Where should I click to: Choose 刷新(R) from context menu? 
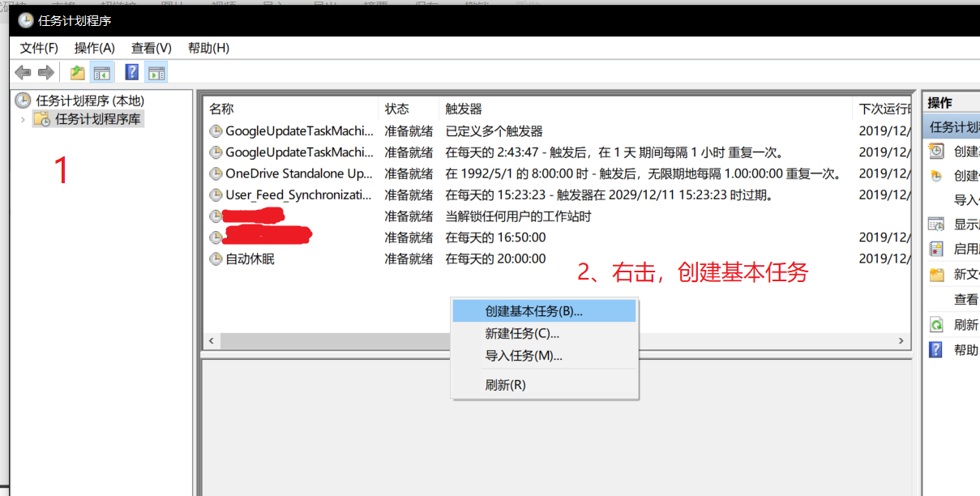coord(544,385)
